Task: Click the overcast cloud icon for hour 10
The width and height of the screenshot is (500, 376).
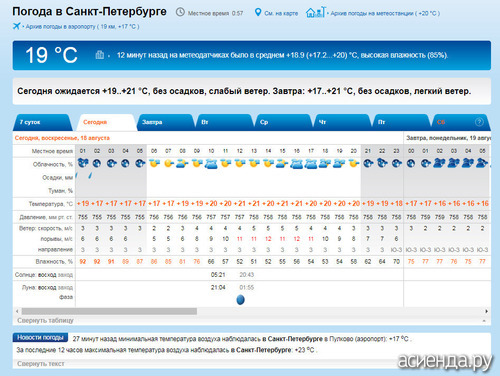Action: 211,164
